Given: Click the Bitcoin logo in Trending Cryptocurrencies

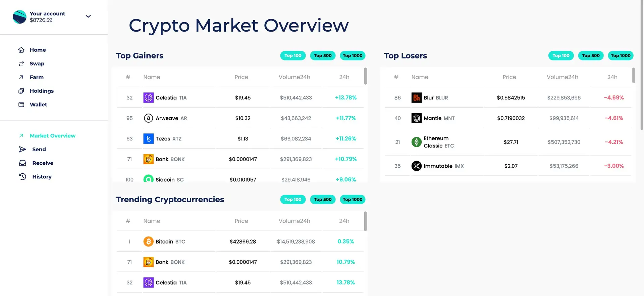Looking at the screenshot, I should [148, 242].
